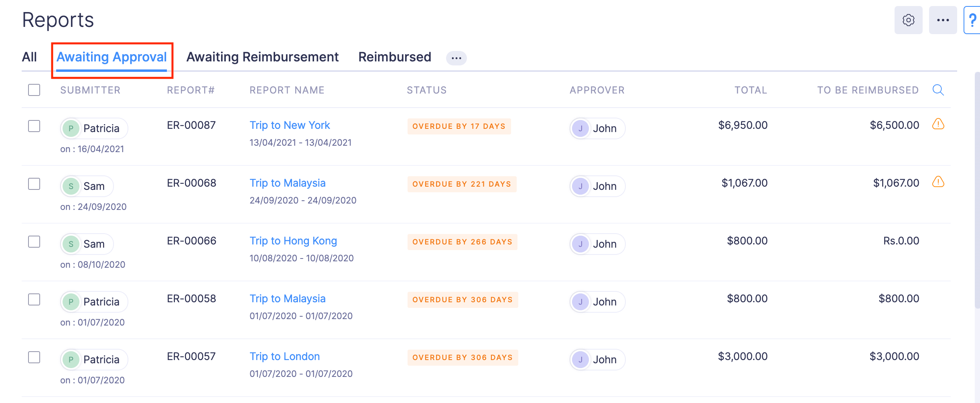Click warning icon on ER-00068 row
This screenshot has width=980, height=403.
[x=938, y=182]
